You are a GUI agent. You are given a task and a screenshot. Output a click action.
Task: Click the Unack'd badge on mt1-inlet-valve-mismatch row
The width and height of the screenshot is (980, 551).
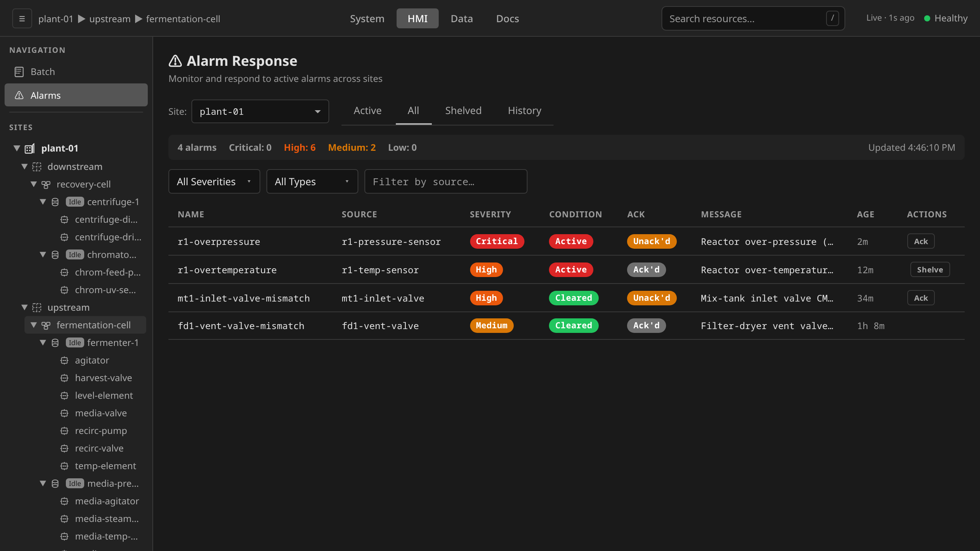coord(652,298)
